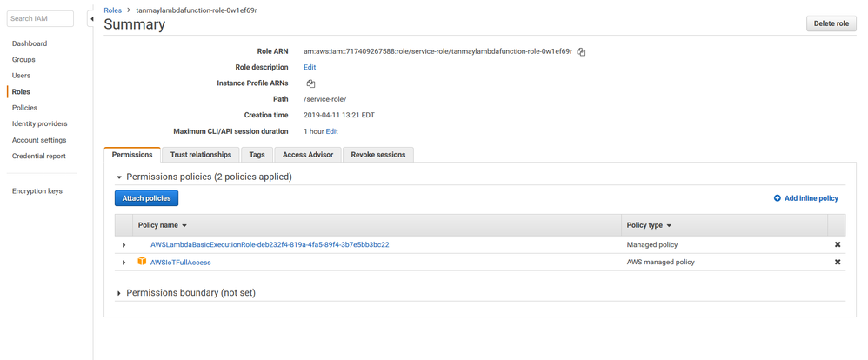
Task: Switch to the Permissions tab
Action: pyautogui.click(x=132, y=155)
